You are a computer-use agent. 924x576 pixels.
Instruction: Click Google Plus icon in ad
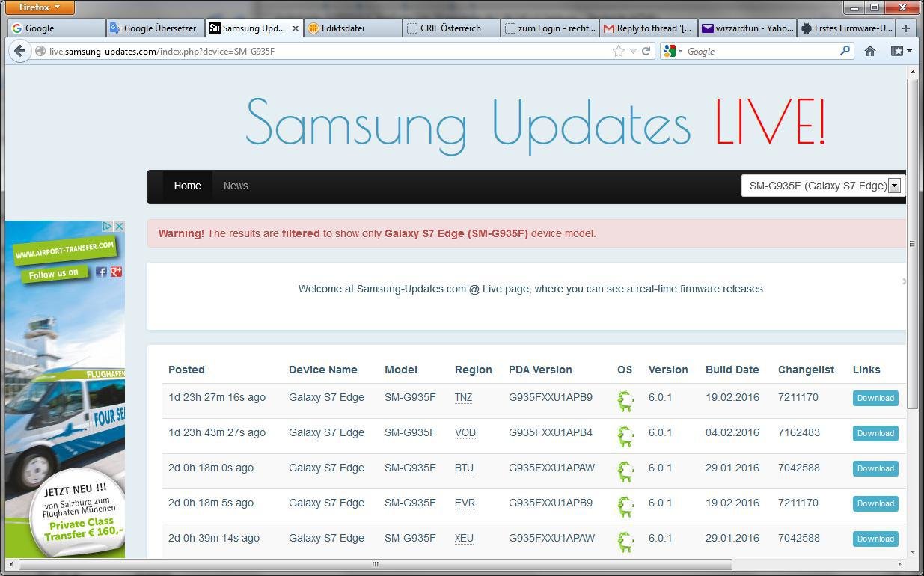116,272
